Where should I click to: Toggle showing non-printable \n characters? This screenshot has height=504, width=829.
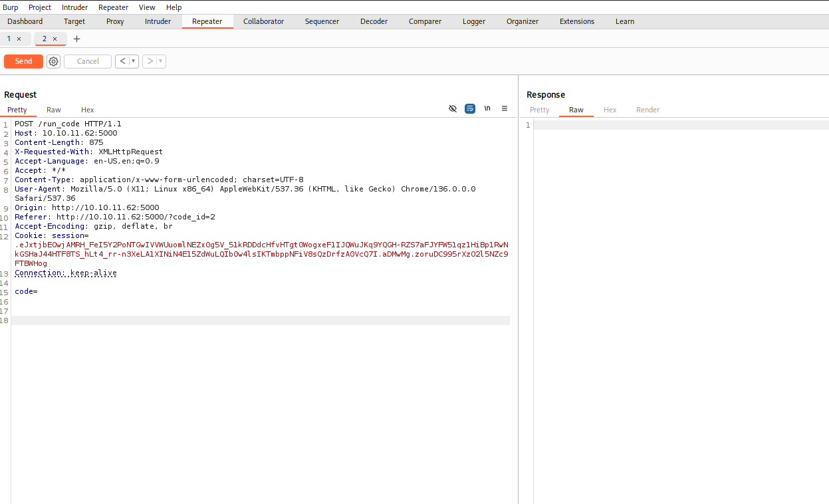click(487, 108)
